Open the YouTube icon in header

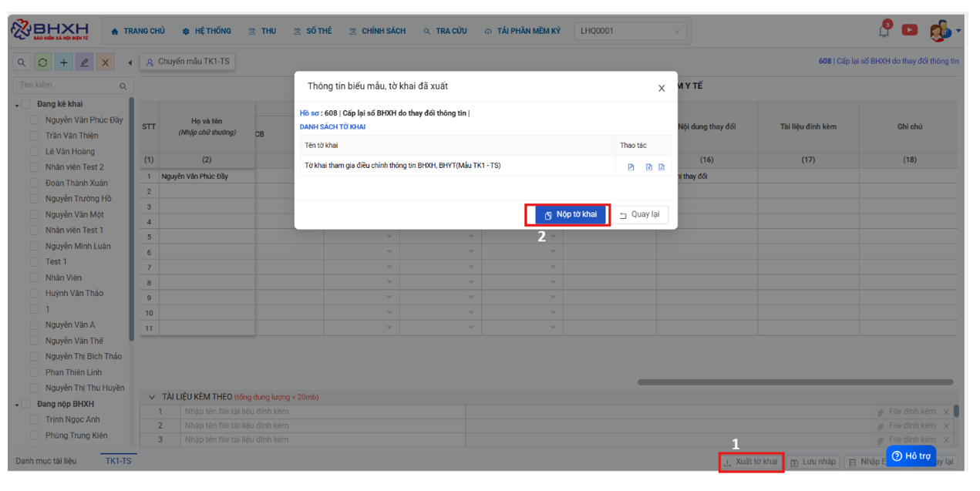(x=910, y=30)
